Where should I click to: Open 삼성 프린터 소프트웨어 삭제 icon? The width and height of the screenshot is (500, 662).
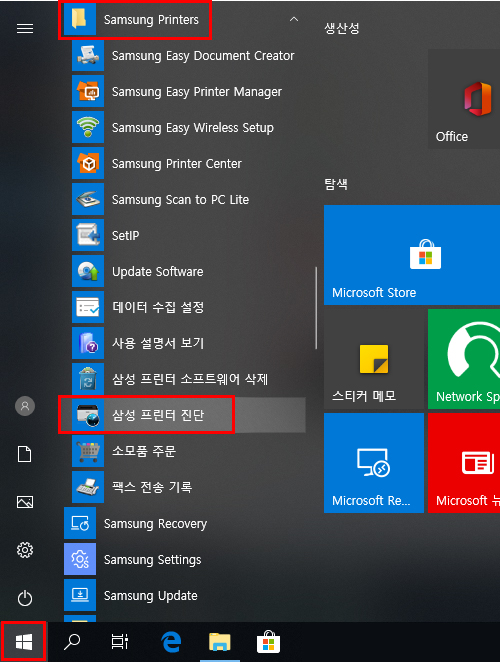point(88,379)
